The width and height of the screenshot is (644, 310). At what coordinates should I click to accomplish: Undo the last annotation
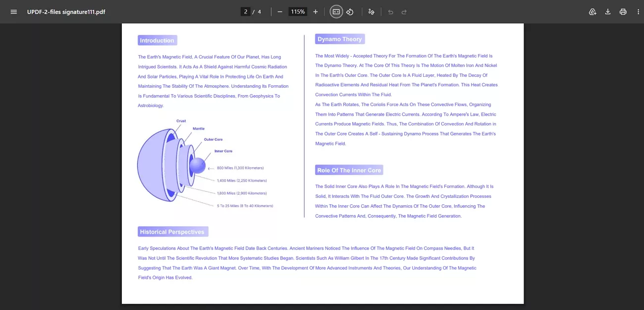391,11
